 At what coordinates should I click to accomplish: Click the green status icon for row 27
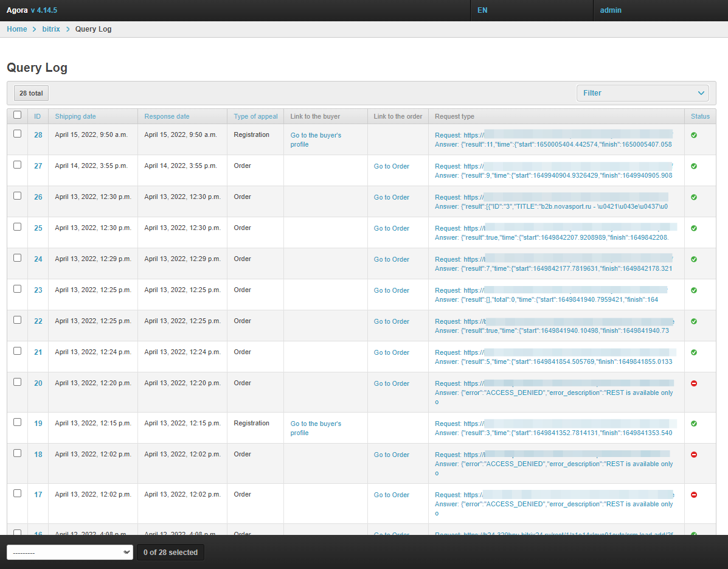click(694, 166)
